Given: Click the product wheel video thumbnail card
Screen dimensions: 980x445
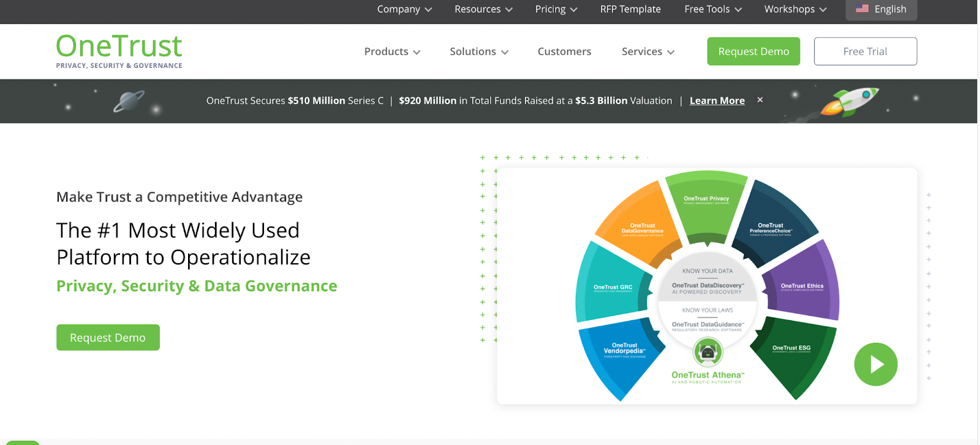Looking at the screenshot, I should [x=707, y=286].
